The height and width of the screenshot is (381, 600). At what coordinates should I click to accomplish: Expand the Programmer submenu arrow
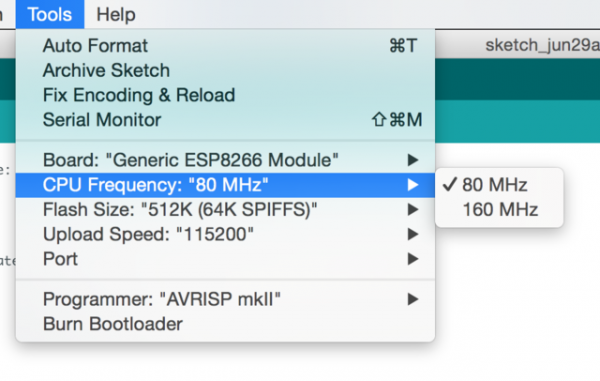click(412, 299)
